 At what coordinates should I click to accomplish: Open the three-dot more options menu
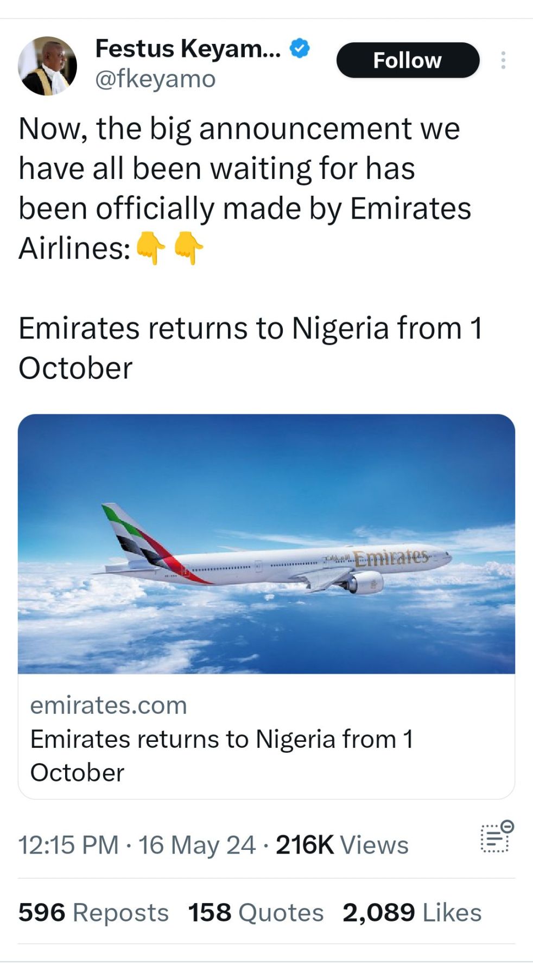pyautogui.click(x=503, y=60)
